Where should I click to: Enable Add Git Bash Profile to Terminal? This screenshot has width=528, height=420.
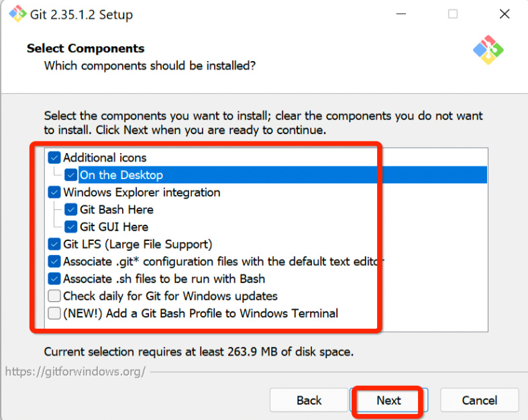click(54, 313)
